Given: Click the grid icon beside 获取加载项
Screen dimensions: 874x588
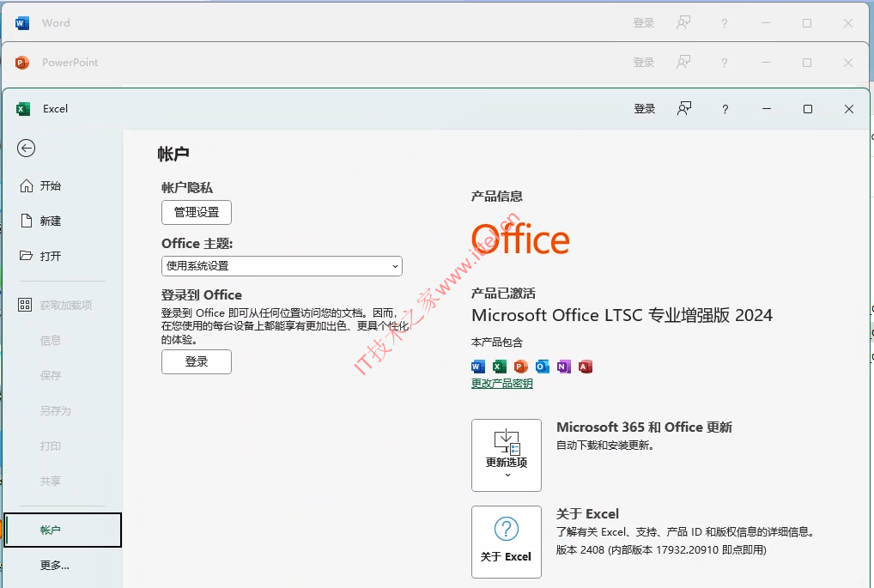Looking at the screenshot, I should pyautogui.click(x=25, y=305).
